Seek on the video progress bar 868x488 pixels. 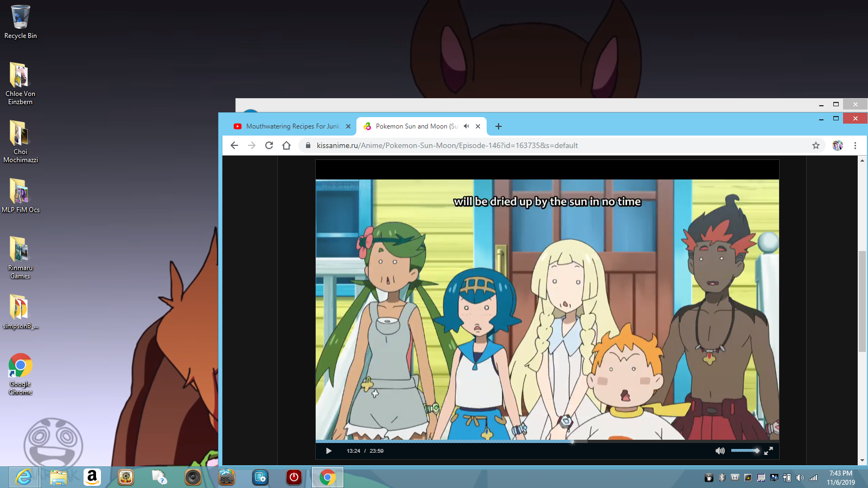(547, 441)
